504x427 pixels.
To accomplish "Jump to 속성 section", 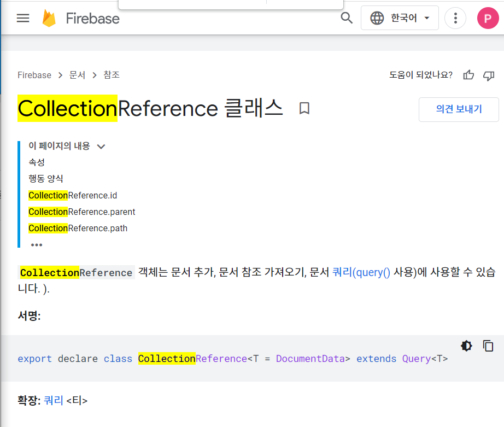I will click(x=37, y=162).
